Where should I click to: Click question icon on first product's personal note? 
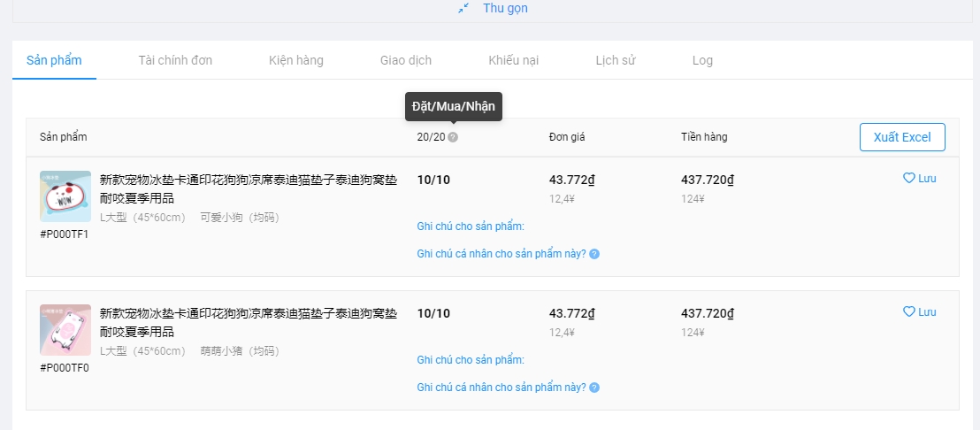click(x=594, y=254)
